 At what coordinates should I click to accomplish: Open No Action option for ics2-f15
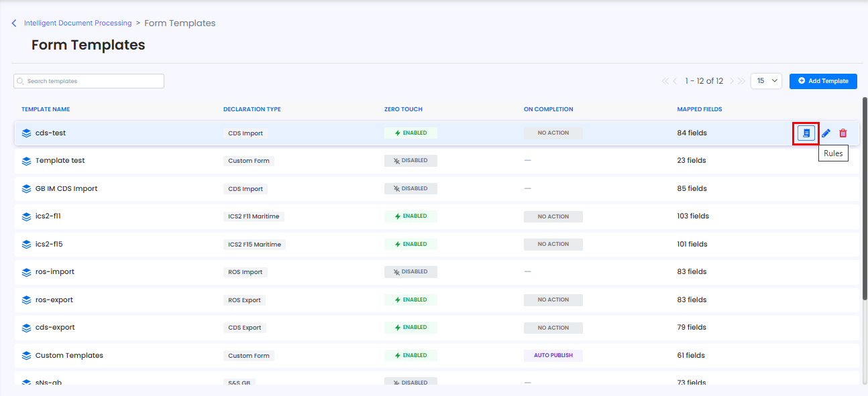(x=553, y=244)
